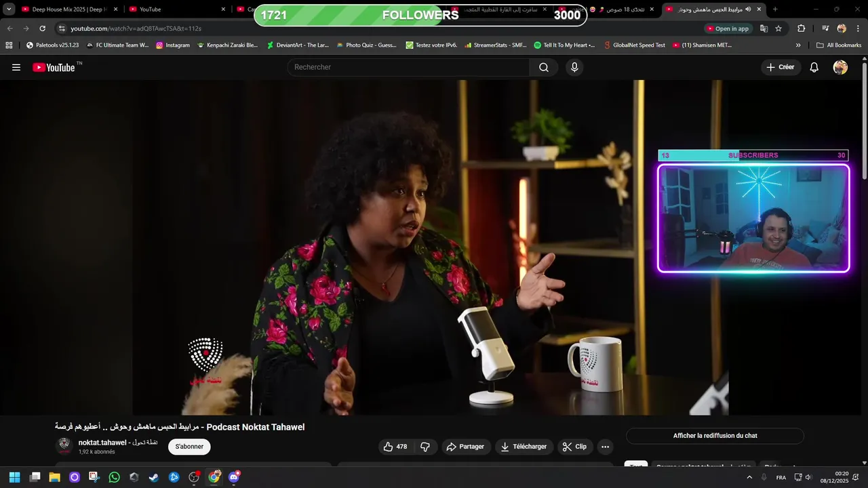Open Chrome profile avatar in toolbar
Viewport: 868px width, 488px height.
coord(842,28)
